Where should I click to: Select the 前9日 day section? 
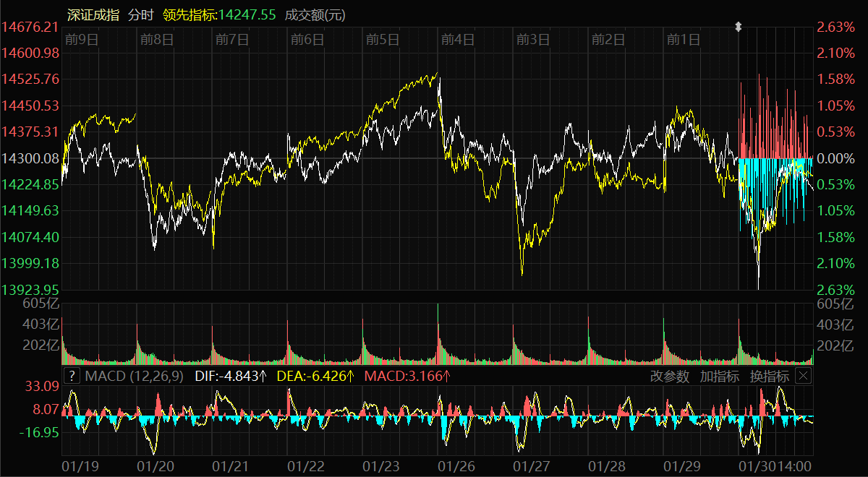pos(81,40)
